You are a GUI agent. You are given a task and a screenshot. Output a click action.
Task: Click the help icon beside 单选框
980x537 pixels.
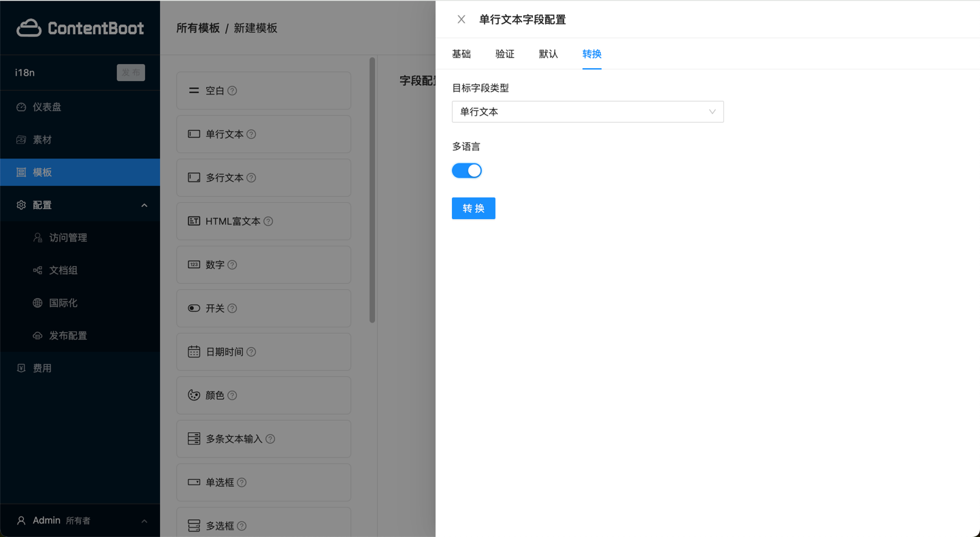point(242,483)
